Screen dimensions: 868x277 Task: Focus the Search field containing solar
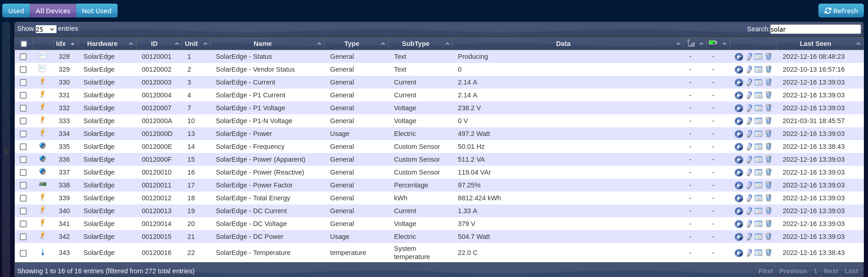tap(815, 29)
